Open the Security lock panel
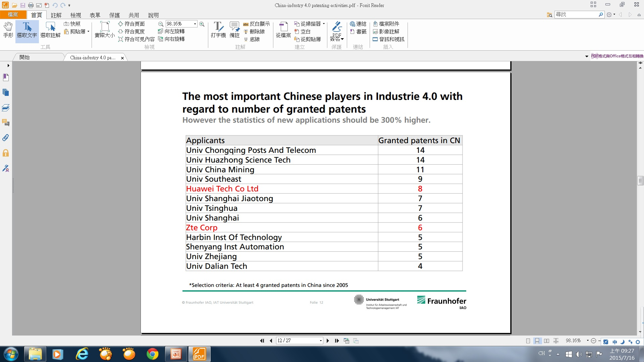Viewport: 644px width, 362px height. click(x=6, y=153)
